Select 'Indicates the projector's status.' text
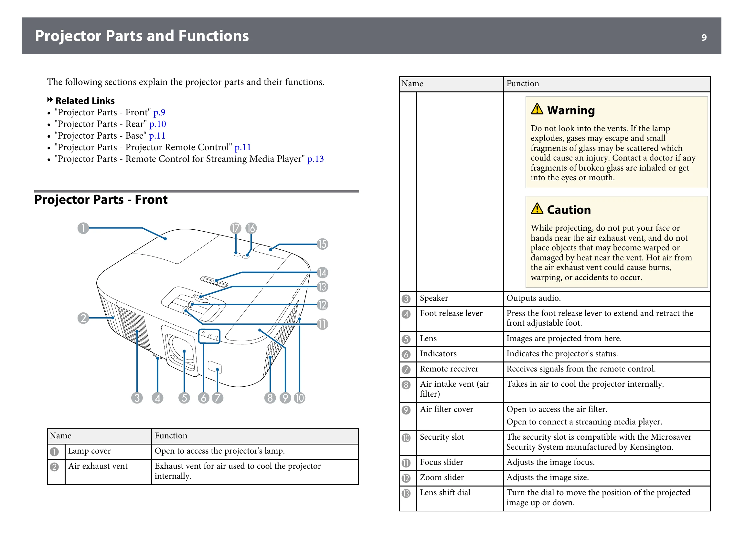Image resolution: width=756 pixels, height=534 pixels. (562, 354)
